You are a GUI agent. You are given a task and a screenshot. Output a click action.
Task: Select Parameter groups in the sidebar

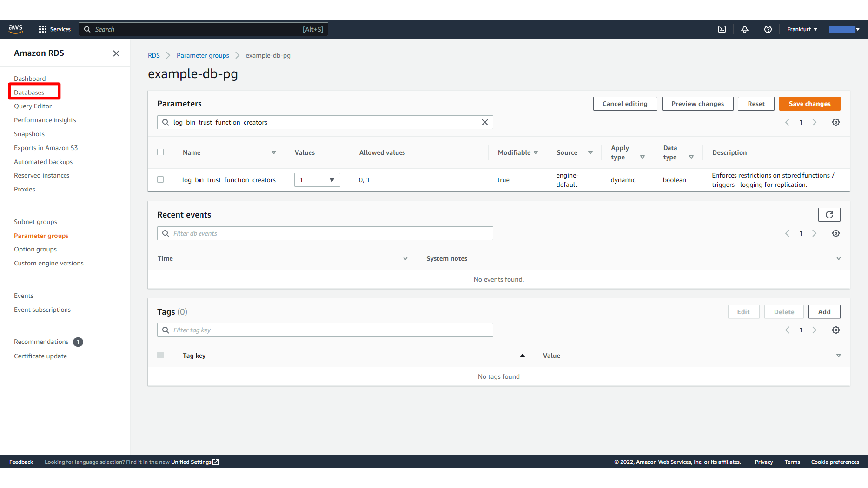point(41,236)
